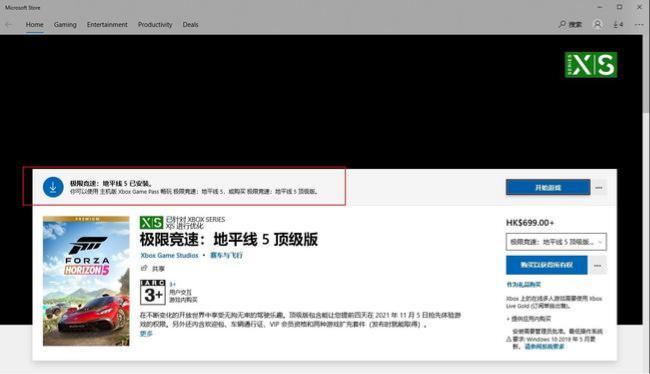Click the IARC 3+ rating badge
Screen dimensions: 650x374
[x=153, y=292]
